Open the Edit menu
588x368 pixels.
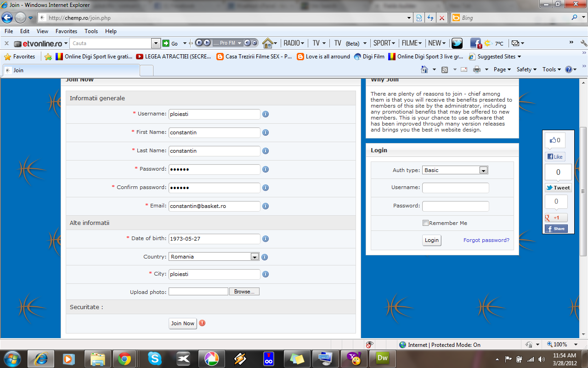pos(25,31)
